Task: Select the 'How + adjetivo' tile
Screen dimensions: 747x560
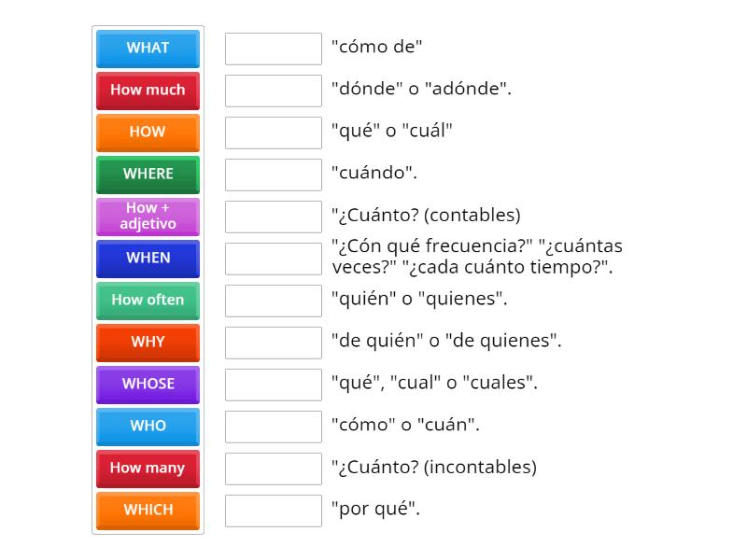Action: point(148,217)
